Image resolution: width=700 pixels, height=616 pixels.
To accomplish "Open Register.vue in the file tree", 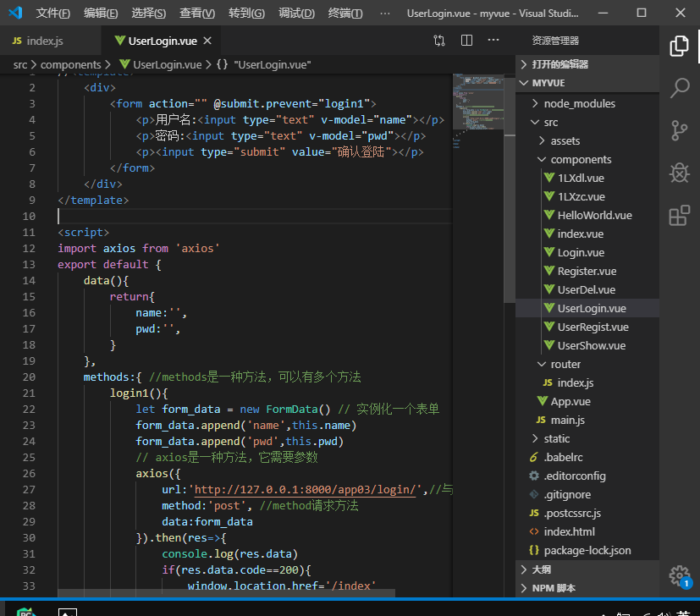I will (586, 271).
